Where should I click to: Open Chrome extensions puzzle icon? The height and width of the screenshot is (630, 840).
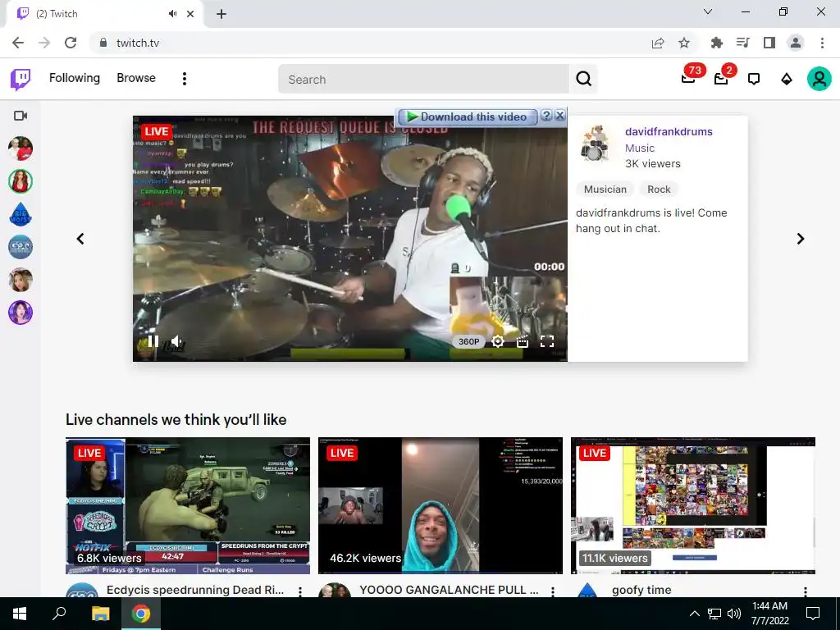(x=717, y=43)
